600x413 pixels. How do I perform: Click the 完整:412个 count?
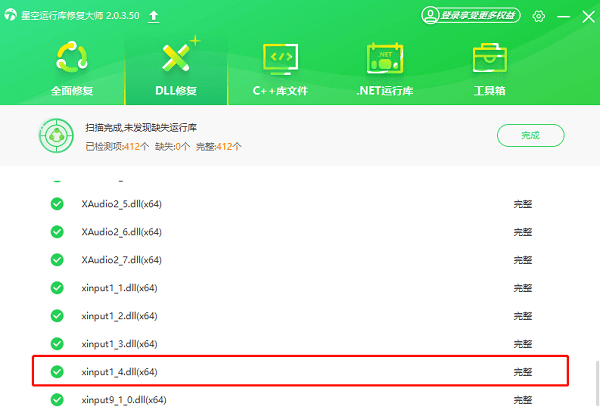(218, 147)
